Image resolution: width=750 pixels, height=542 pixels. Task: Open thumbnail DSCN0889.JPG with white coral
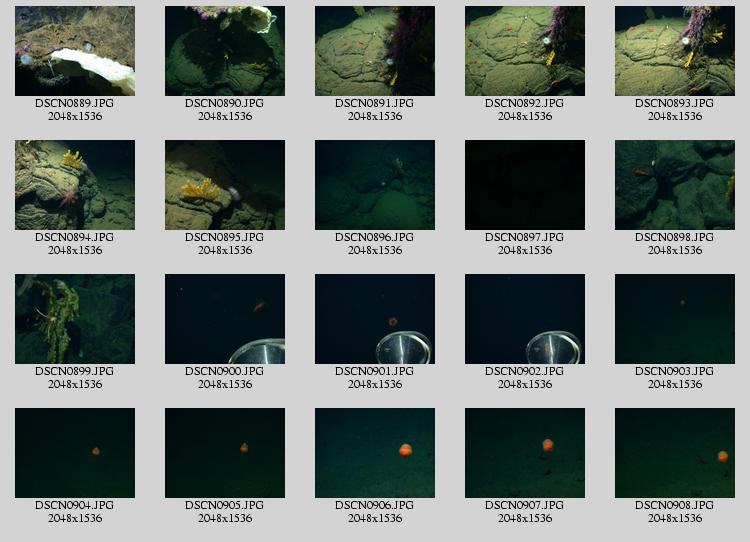[75, 51]
